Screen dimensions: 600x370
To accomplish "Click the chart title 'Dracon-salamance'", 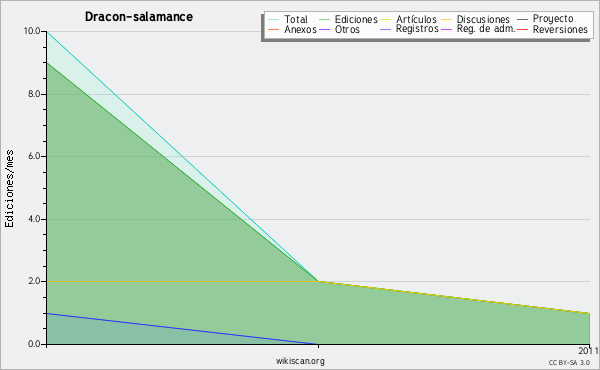I will tap(139, 17).
